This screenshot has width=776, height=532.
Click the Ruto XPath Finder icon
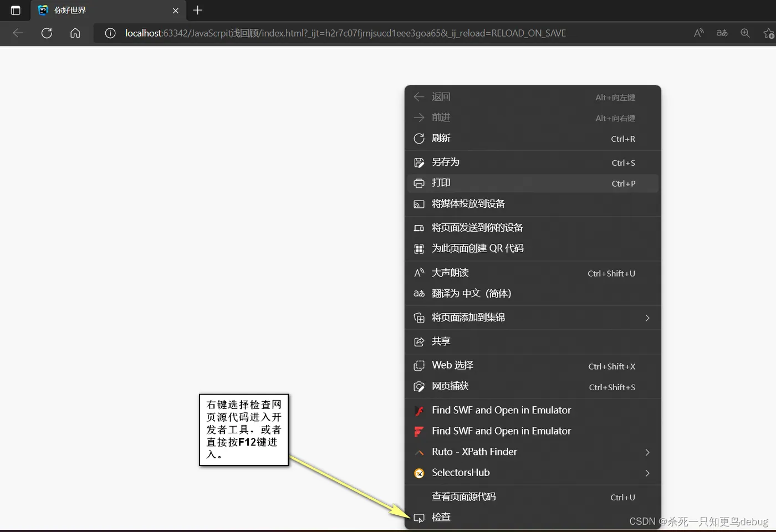[x=420, y=453]
